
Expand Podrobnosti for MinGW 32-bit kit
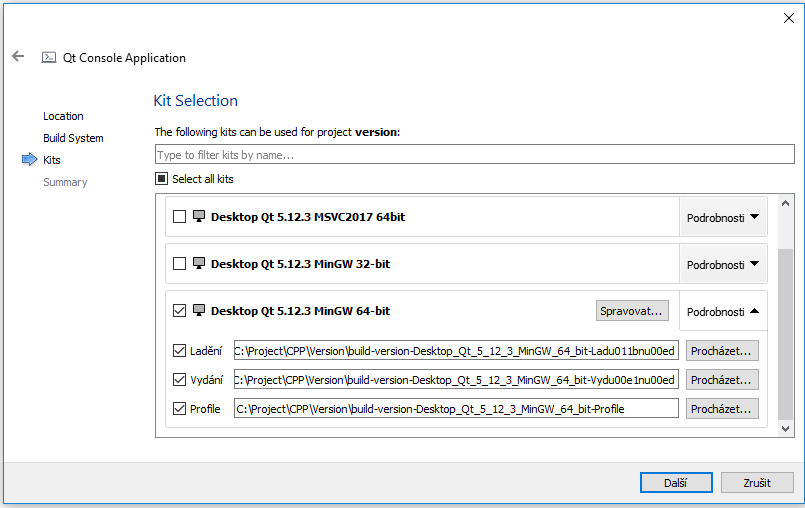tap(723, 264)
